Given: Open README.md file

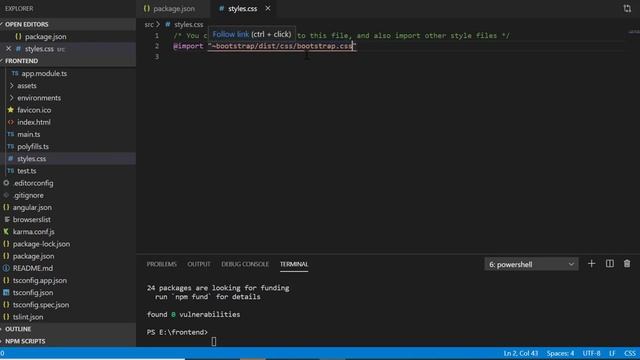Looking at the screenshot, I should (x=33, y=268).
